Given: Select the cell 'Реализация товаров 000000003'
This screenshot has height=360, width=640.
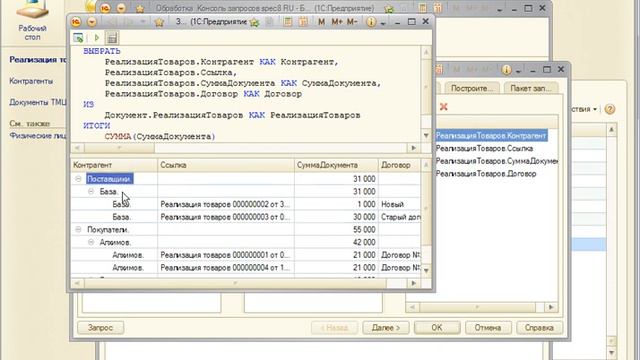Looking at the screenshot, I should pos(226,217).
